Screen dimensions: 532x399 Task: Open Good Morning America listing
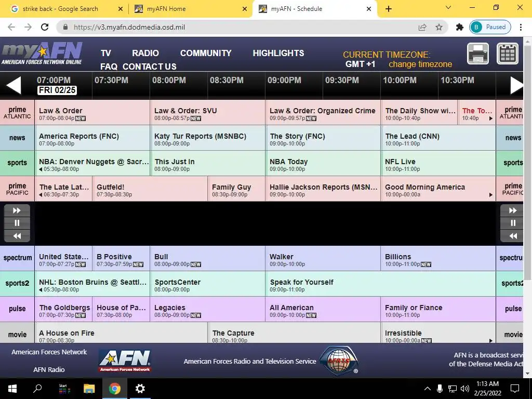click(x=438, y=189)
